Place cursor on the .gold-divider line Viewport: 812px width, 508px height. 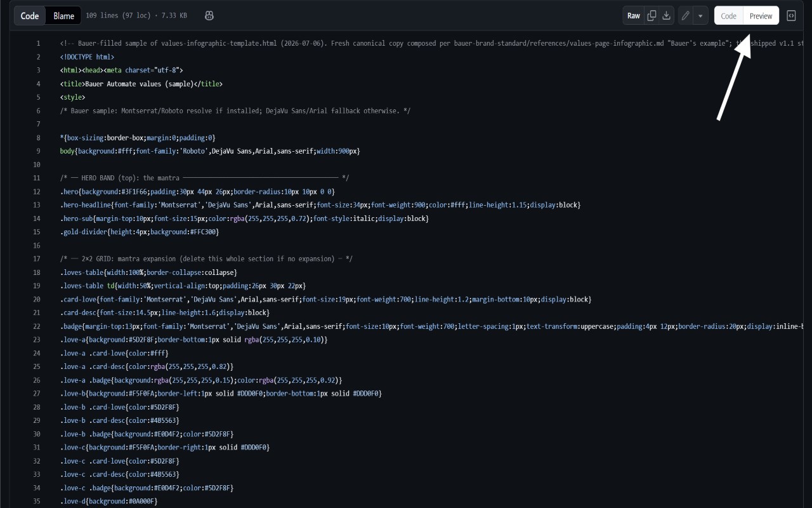pyautogui.click(x=140, y=232)
